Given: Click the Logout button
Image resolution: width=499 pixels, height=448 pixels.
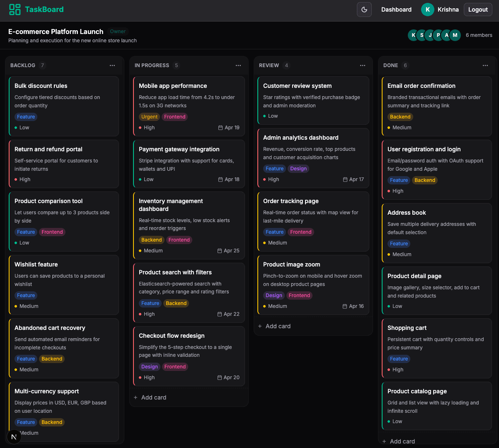Looking at the screenshot, I should (x=478, y=9).
